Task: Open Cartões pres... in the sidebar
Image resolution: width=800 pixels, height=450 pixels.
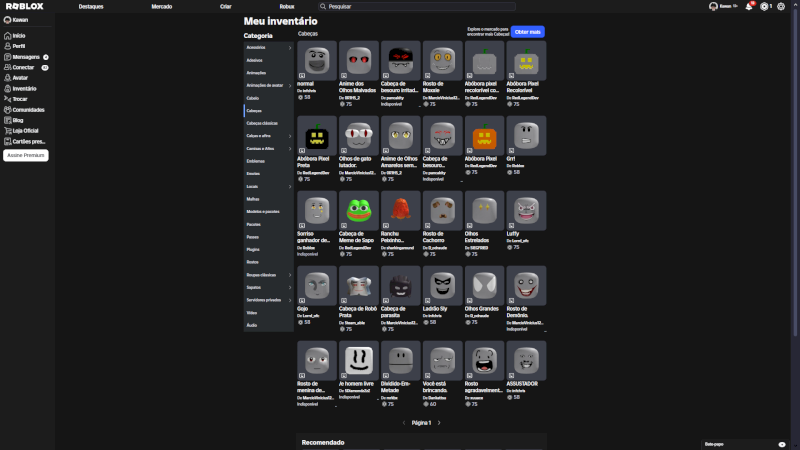Action: coord(29,141)
